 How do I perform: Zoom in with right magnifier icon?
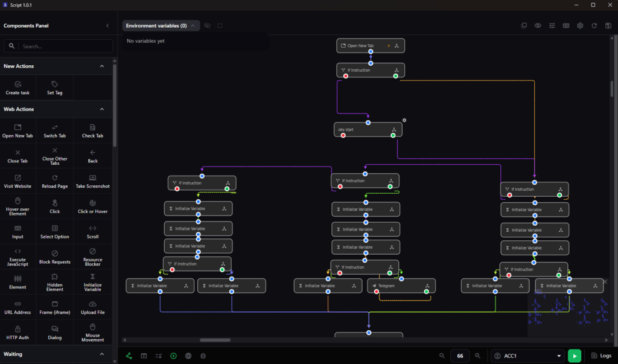[478, 356]
